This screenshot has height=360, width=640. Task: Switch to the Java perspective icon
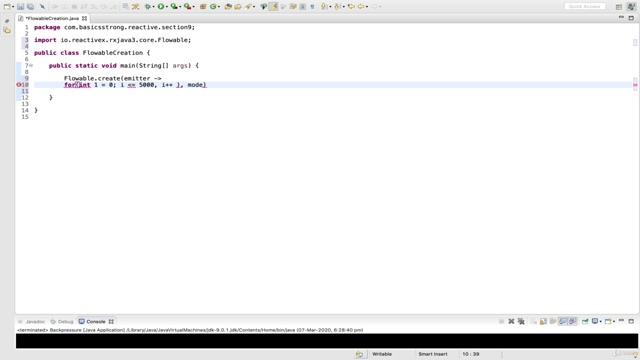631,7
